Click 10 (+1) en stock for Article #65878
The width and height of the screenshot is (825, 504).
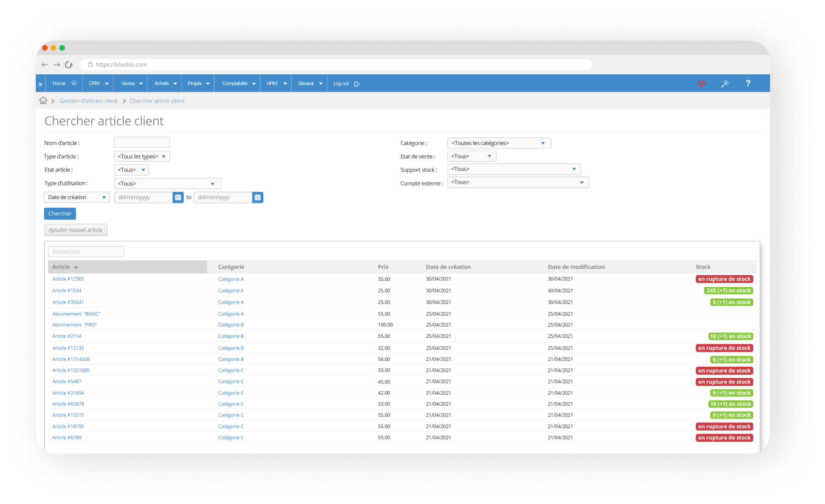(731, 404)
